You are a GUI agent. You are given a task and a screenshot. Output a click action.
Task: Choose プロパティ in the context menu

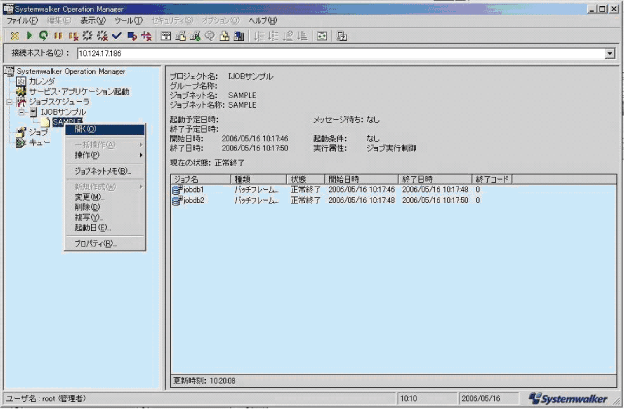click(x=105, y=243)
